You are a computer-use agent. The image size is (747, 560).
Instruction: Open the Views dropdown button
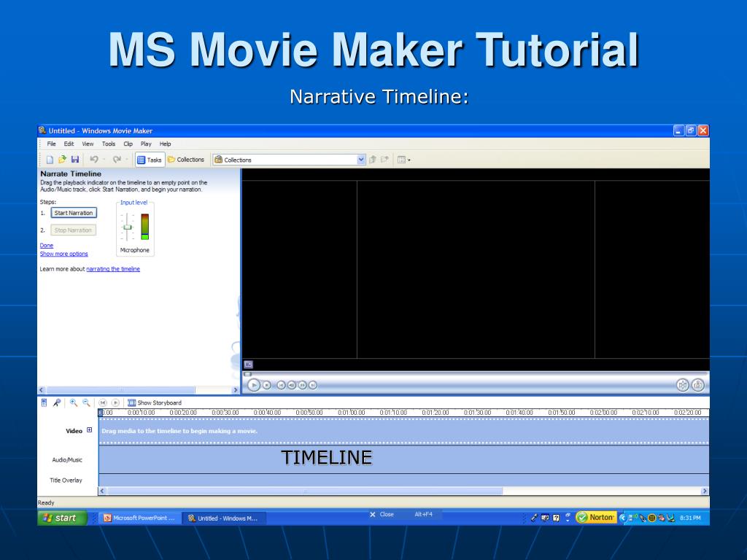tap(403, 160)
